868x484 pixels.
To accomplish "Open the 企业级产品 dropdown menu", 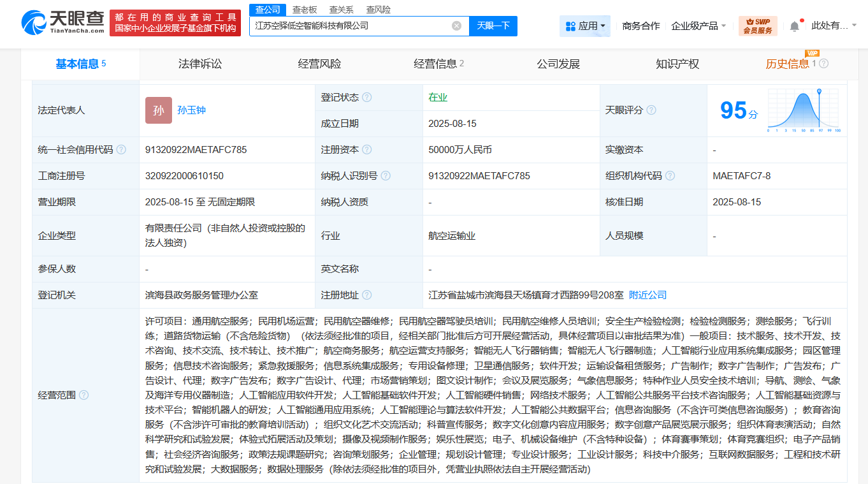I will [x=698, y=26].
